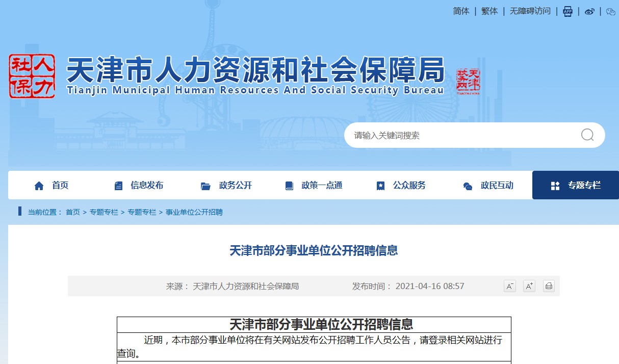Switch to 简体 simplified Chinese
This screenshot has height=364, width=619.
tap(461, 11)
